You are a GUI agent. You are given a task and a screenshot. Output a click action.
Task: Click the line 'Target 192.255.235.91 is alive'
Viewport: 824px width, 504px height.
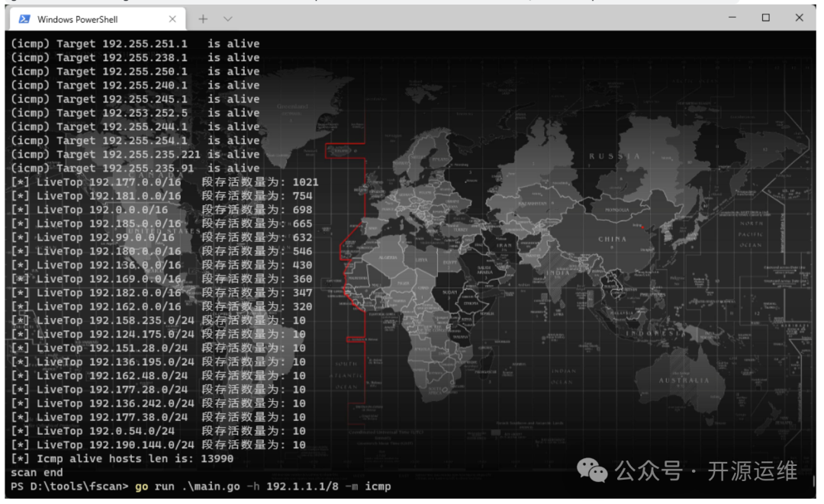(135, 169)
